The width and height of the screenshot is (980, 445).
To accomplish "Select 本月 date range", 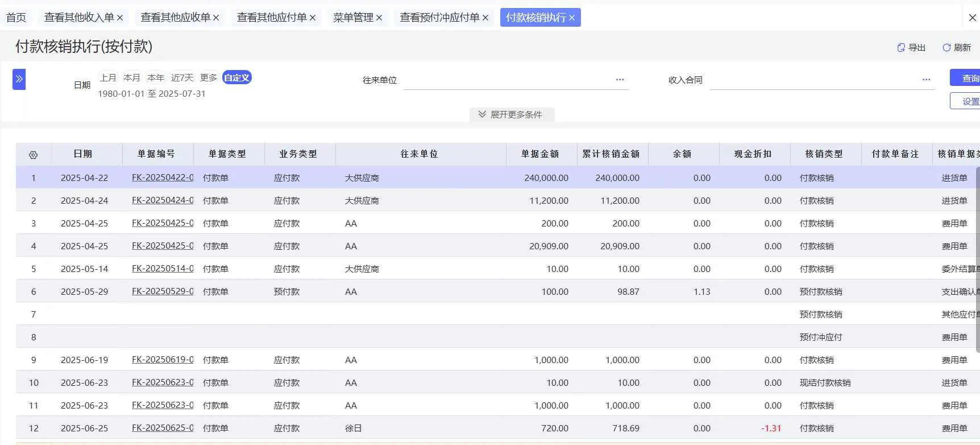I will pos(132,77).
